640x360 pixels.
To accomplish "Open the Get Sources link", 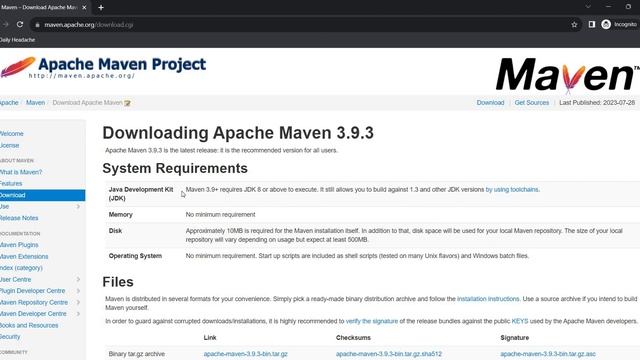I will pyautogui.click(x=531, y=102).
